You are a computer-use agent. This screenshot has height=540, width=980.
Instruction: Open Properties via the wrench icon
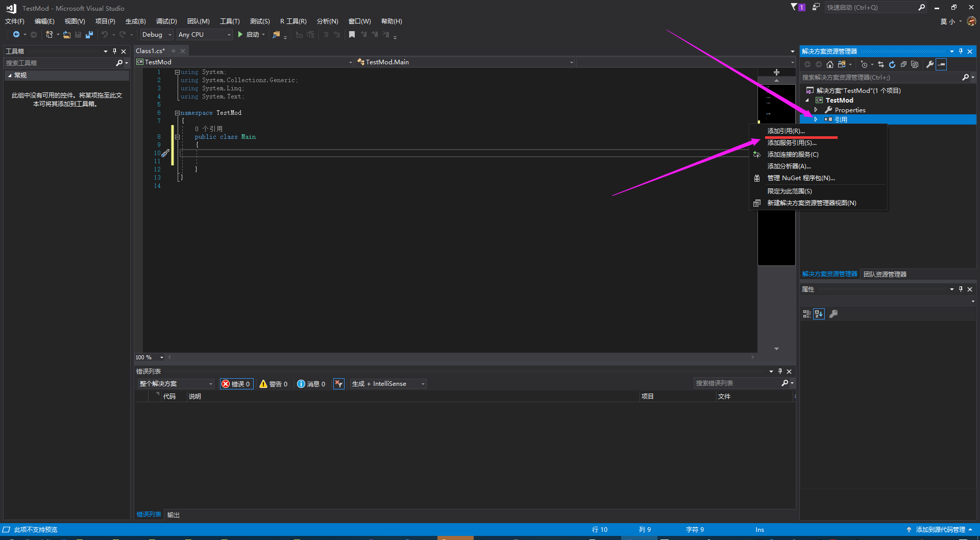pos(930,64)
